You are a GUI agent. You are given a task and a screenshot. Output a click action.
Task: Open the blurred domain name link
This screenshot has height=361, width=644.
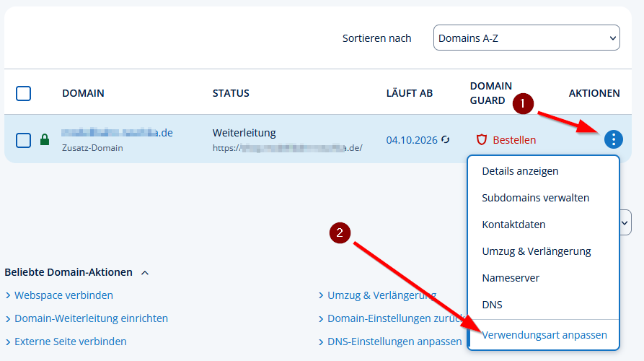(117, 133)
